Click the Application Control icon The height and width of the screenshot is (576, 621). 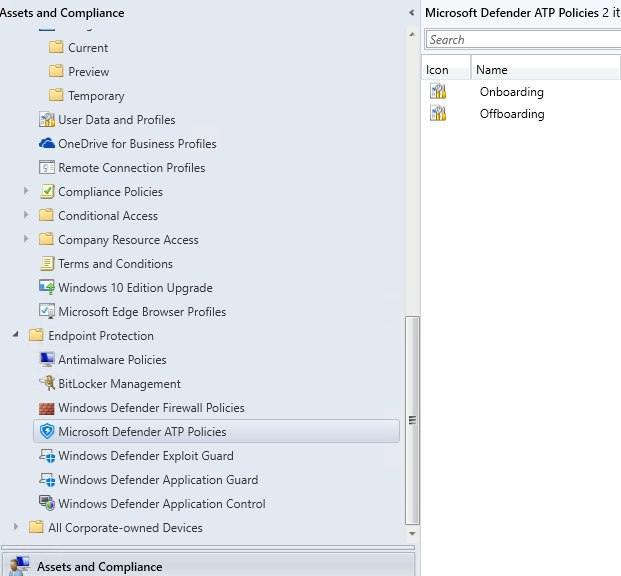(47, 504)
